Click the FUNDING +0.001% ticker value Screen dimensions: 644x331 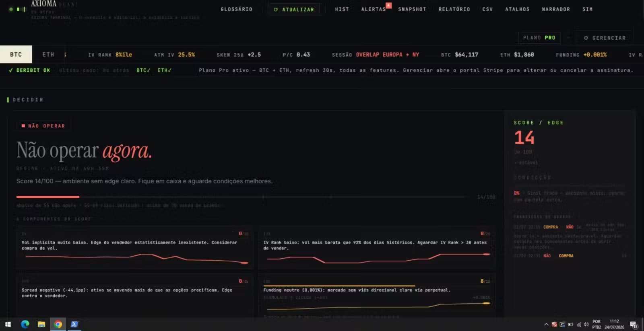tap(581, 55)
